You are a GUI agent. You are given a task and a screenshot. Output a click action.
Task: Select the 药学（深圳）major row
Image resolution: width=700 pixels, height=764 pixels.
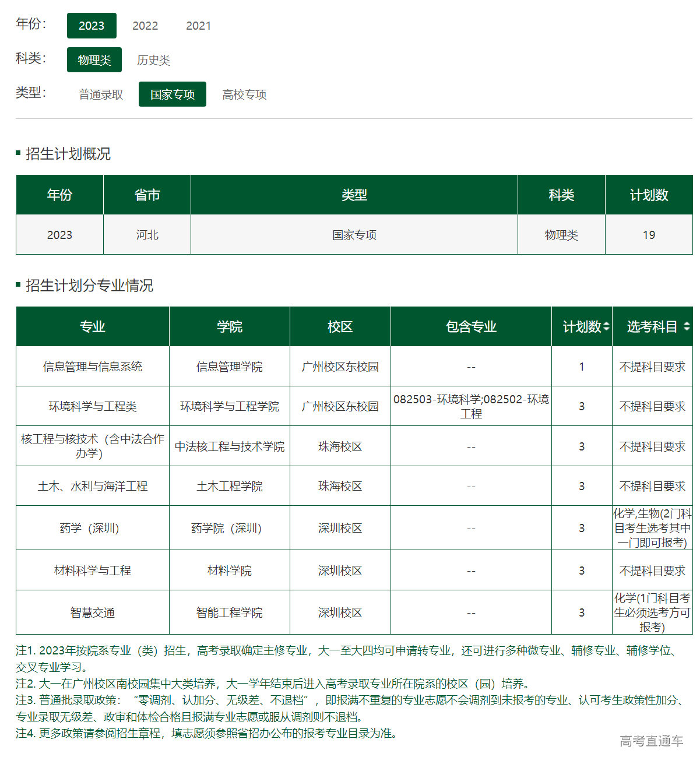[92, 528]
